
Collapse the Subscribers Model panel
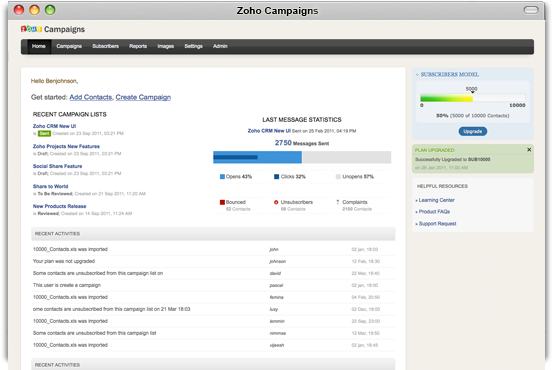click(417, 75)
